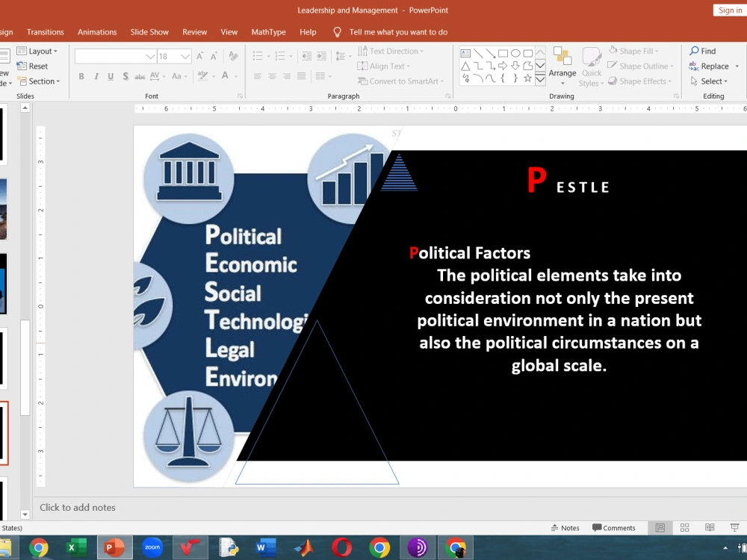The image size is (747, 560).
Task: Toggle Italic text formatting
Action: tap(96, 76)
